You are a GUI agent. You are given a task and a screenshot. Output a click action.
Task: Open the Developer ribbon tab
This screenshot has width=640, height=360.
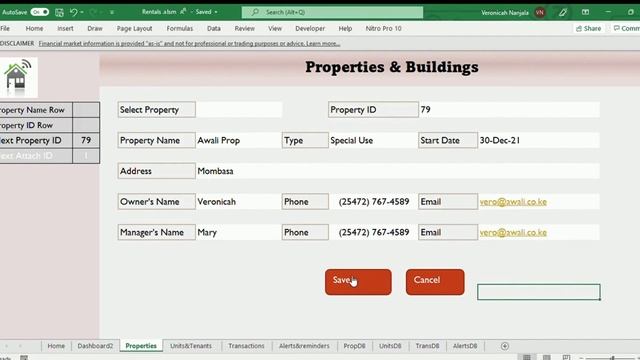[x=310, y=29]
